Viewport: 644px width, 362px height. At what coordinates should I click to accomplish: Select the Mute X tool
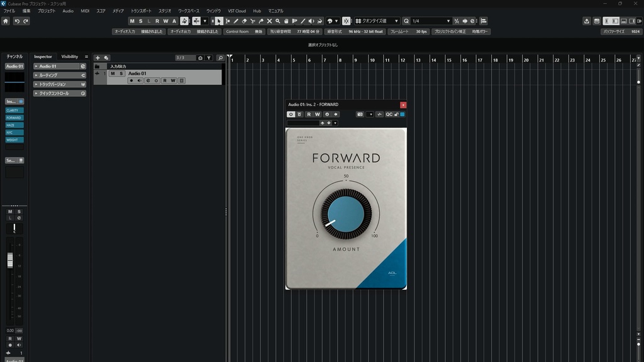pyautogui.click(x=269, y=21)
